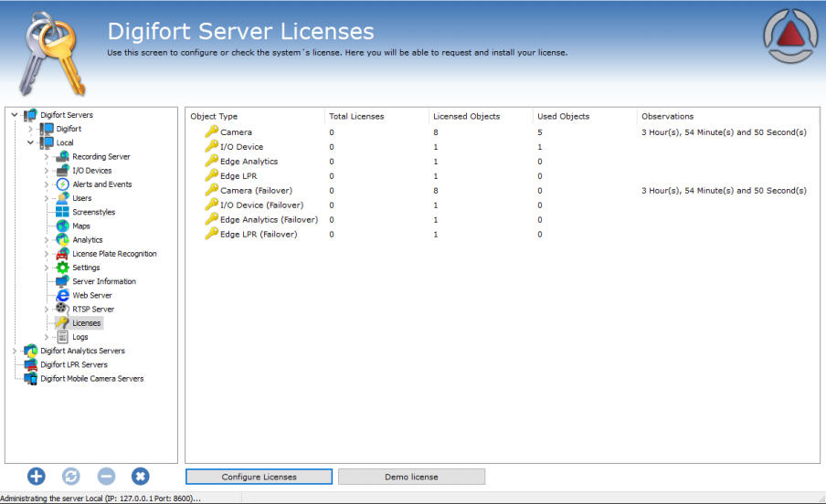
Task: Select the I/O Device (Failover) row
Action: 502,205
